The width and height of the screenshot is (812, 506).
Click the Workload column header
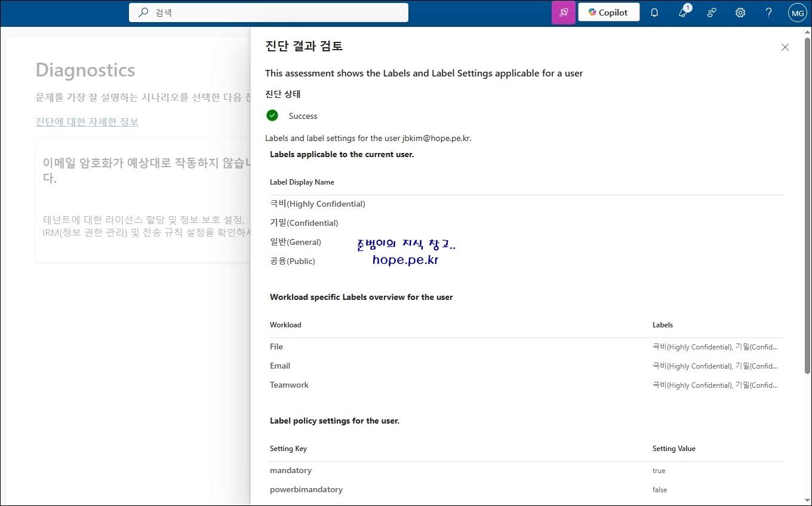click(285, 325)
